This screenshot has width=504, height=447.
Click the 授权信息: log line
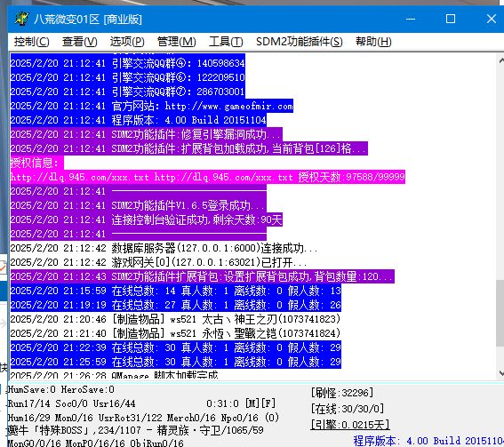click(x=37, y=163)
